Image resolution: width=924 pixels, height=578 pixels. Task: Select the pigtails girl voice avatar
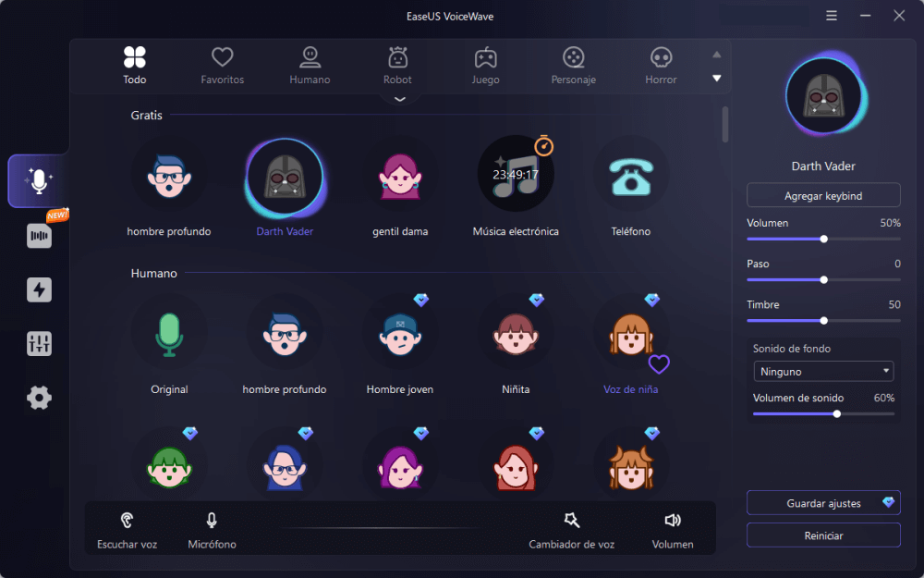(631, 466)
